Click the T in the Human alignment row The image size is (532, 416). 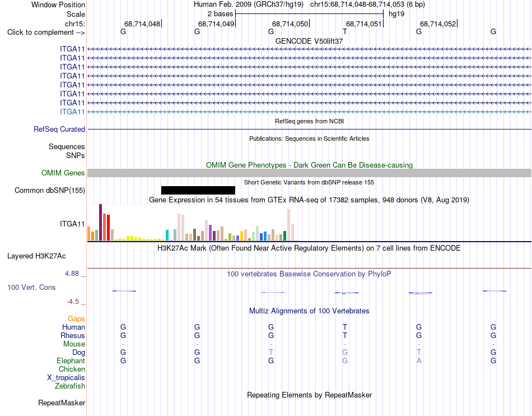pos(345,327)
